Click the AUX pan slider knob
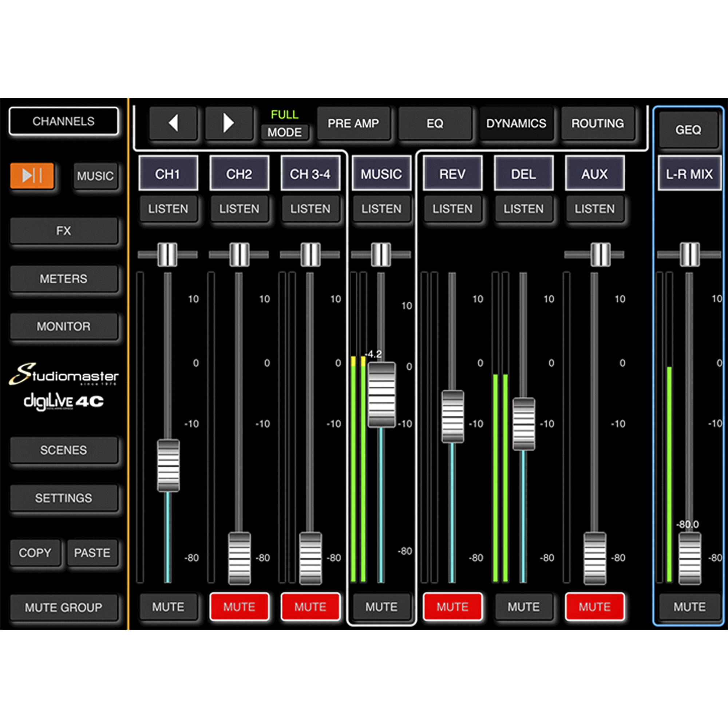The width and height of the screenshot is (728, 728). [x=600, y=254]
